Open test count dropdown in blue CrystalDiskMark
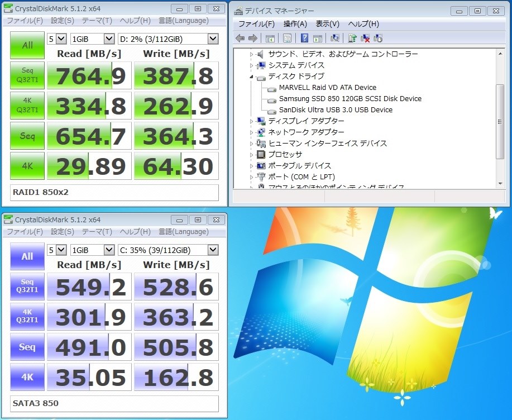Screen dimensions: 512x420 click(x=61, y=250)
